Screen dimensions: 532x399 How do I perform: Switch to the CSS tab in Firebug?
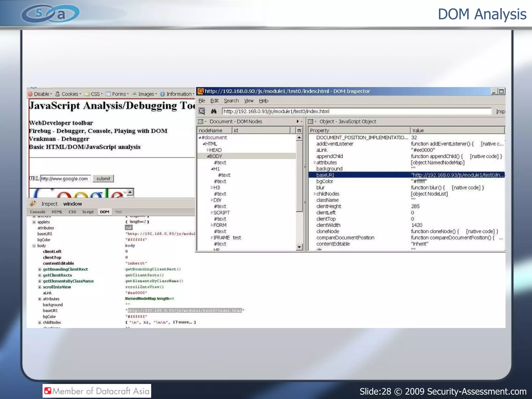[72, 212]
